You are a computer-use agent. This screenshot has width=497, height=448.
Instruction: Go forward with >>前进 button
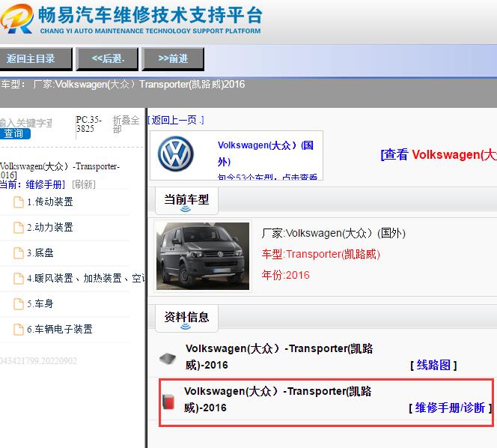tap(173, 58)
